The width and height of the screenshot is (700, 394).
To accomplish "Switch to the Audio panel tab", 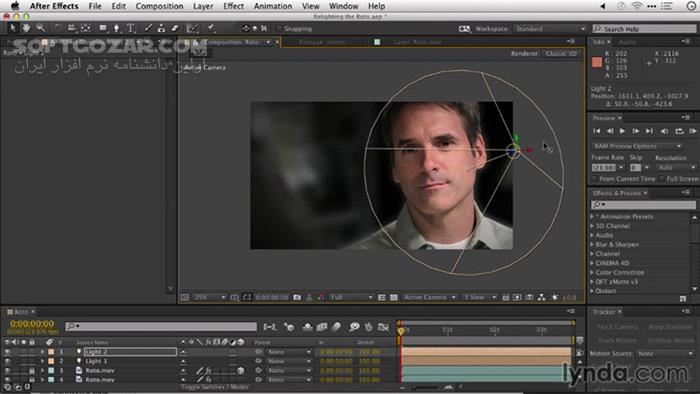I will click(628, 41).
